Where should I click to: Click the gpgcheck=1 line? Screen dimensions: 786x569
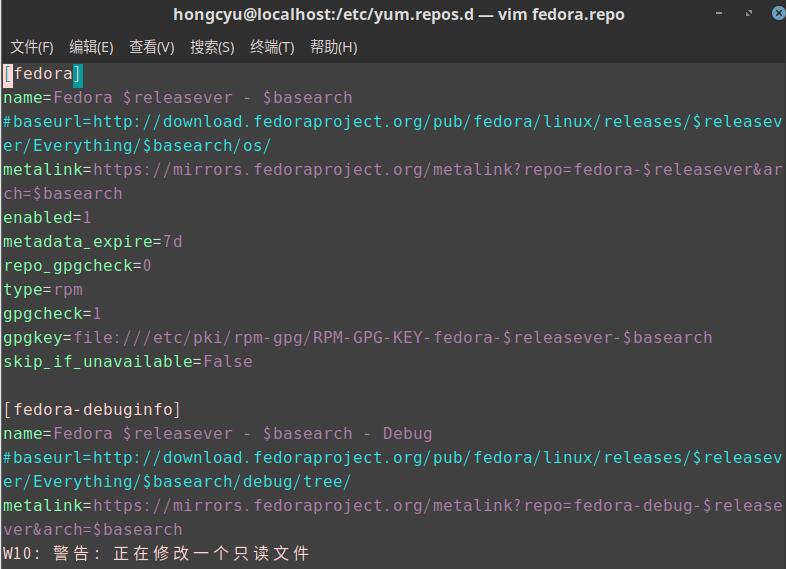(52, 314)
